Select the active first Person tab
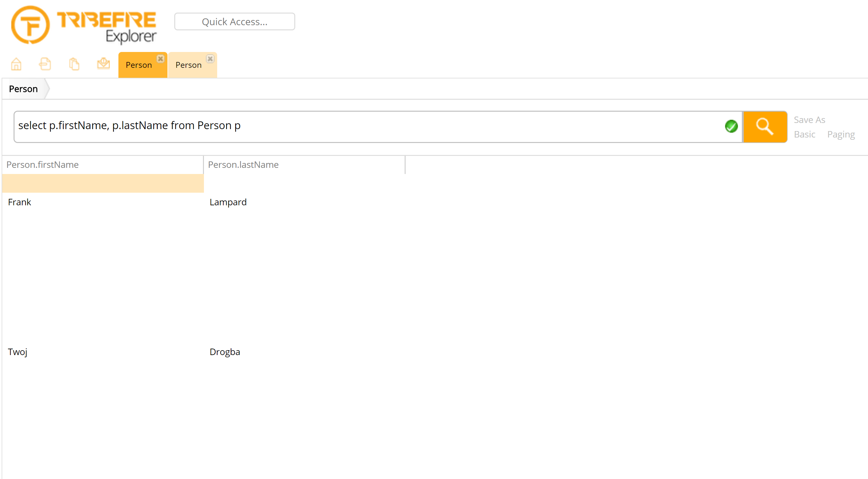Screen dimensions: 868x479 [138, 66]
